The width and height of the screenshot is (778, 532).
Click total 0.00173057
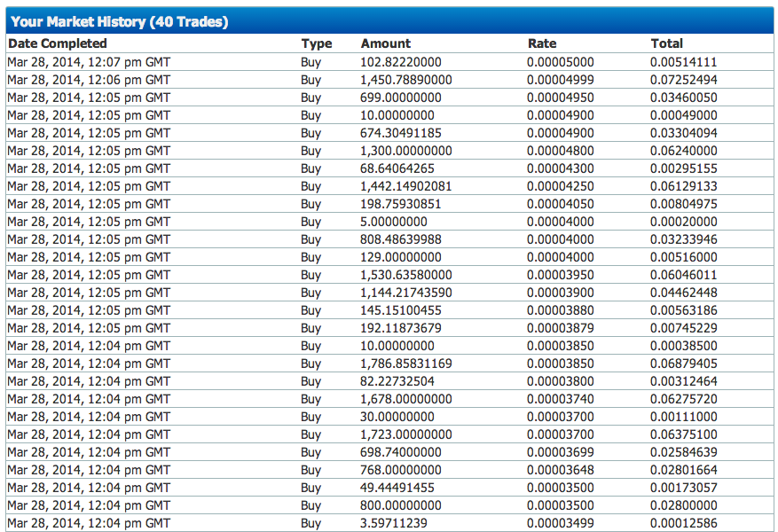(x=684, y=488)
